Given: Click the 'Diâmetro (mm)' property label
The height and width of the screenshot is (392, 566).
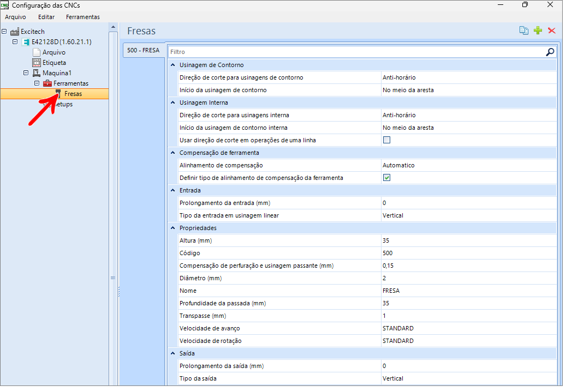Looking at the screenshot, I should click(200, 279).
